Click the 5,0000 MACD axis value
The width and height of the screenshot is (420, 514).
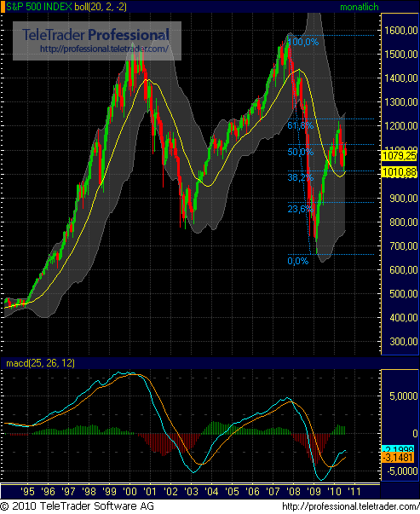coord(404,396)
